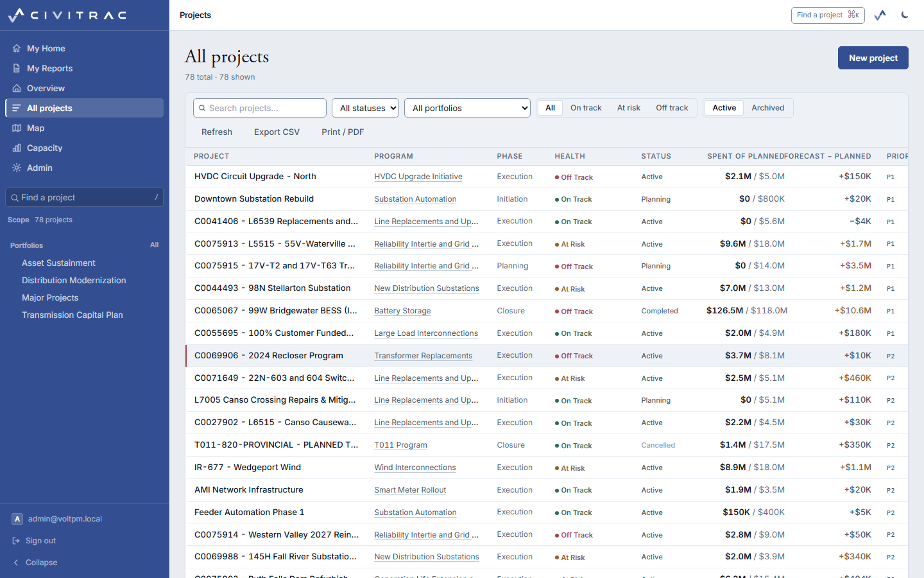Image resolution: width=924 pixels, height=578 pixels.
Task: Filter by On track health
Action: (586, 108)
